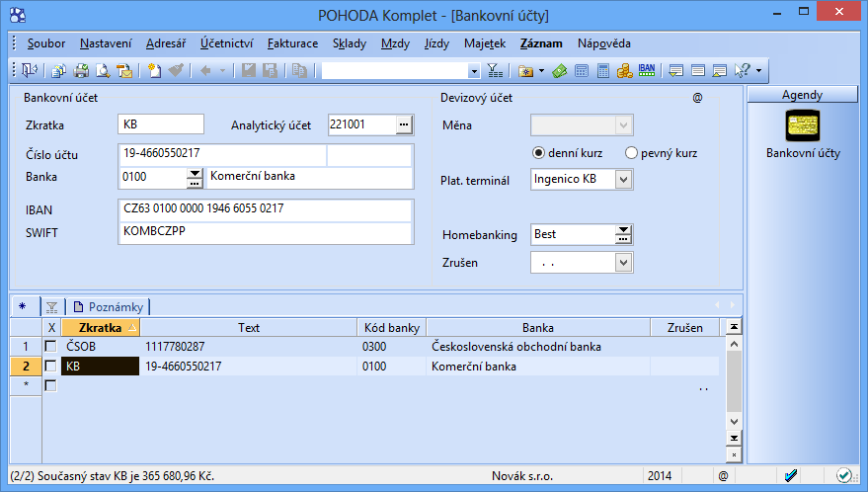Click the Banka column header
The width and height of the screenshot is (868, 492).
tap(538, 327)
